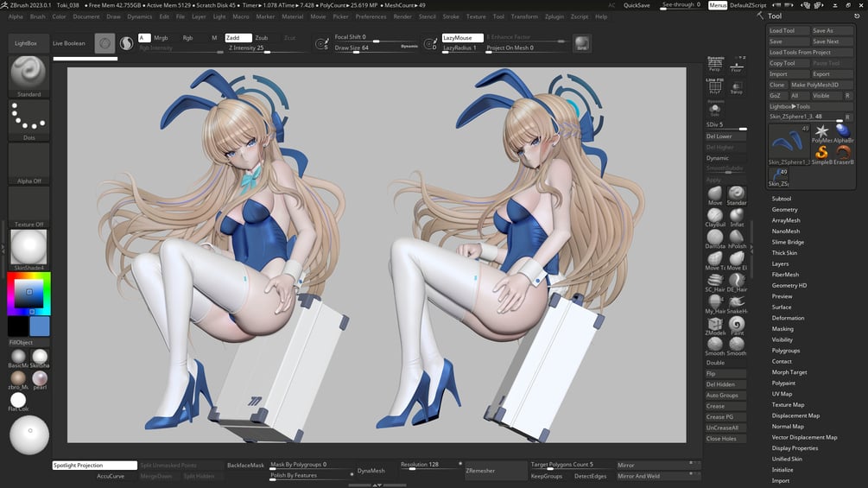
Task: Toggle the Zadd mode
Action: [238, 38]
